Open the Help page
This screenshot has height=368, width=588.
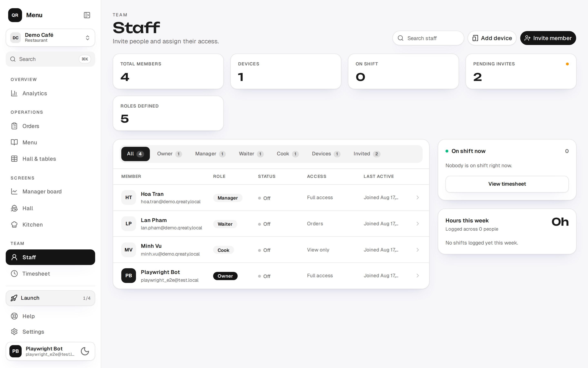[x=50, y=316]
